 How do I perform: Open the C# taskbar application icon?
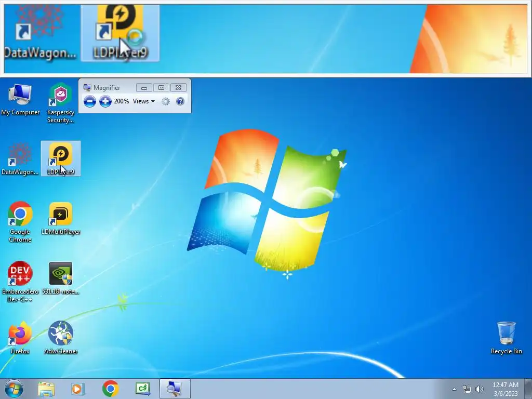(x=143, y=389)
